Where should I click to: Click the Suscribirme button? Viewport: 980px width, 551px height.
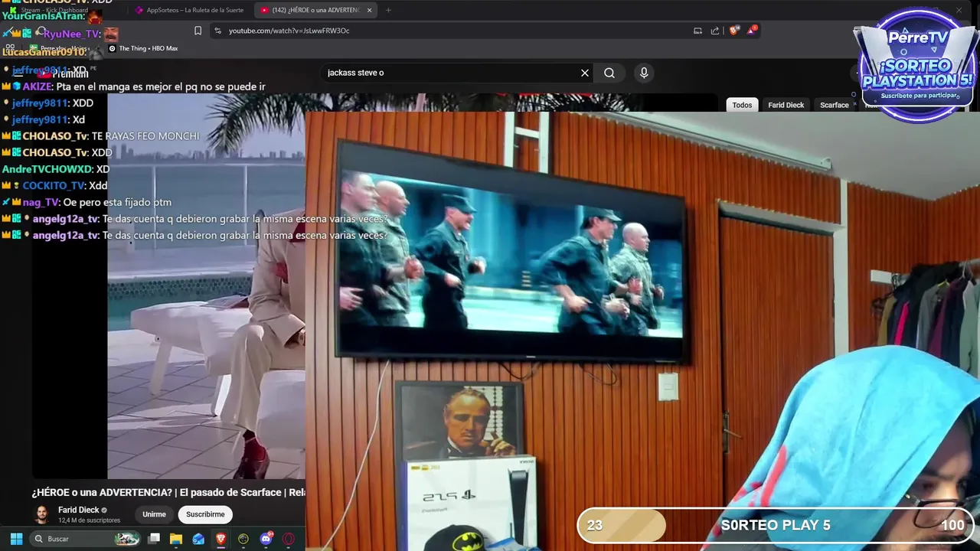pyautogui.click(x=205, y=514)
